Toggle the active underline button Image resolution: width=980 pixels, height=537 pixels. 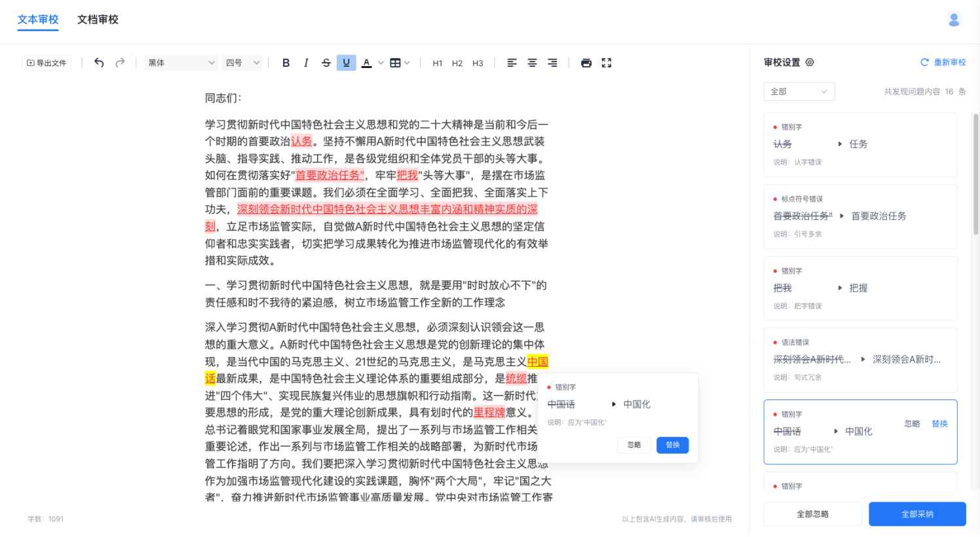(346, 63)
